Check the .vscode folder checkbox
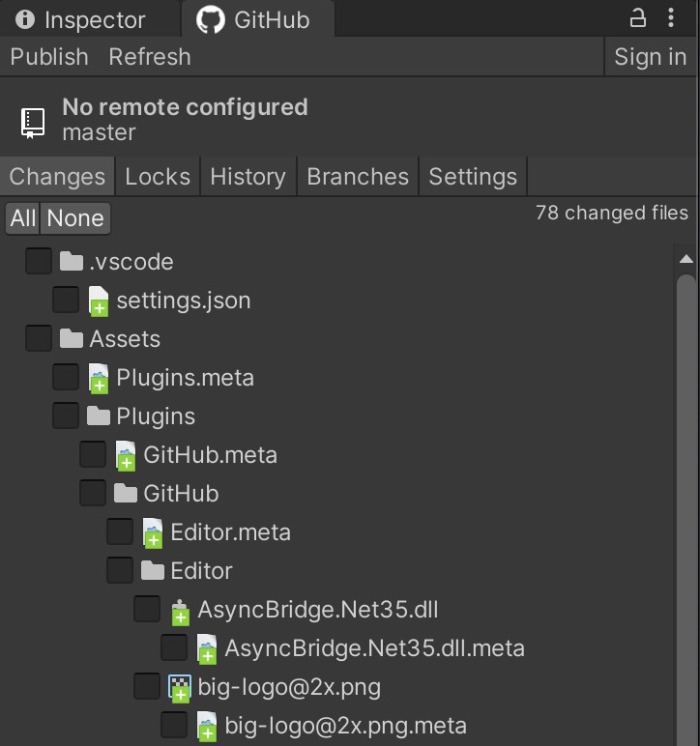The height and width of the screenshot is (746, 700). (x=39, y=261)
